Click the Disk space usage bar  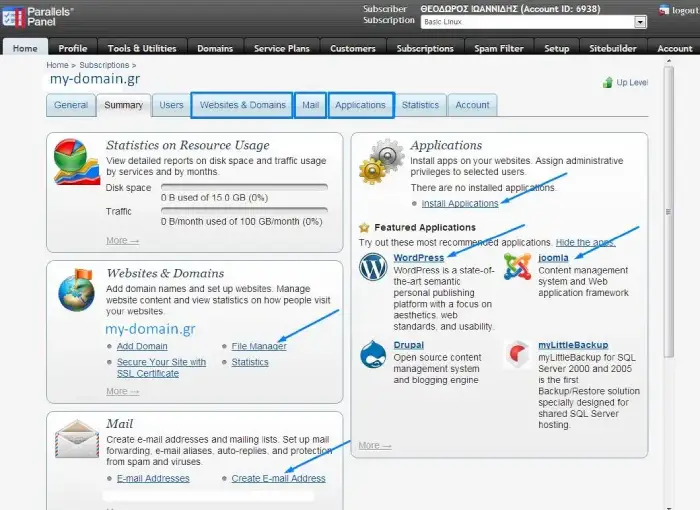(x=244, y=187)
